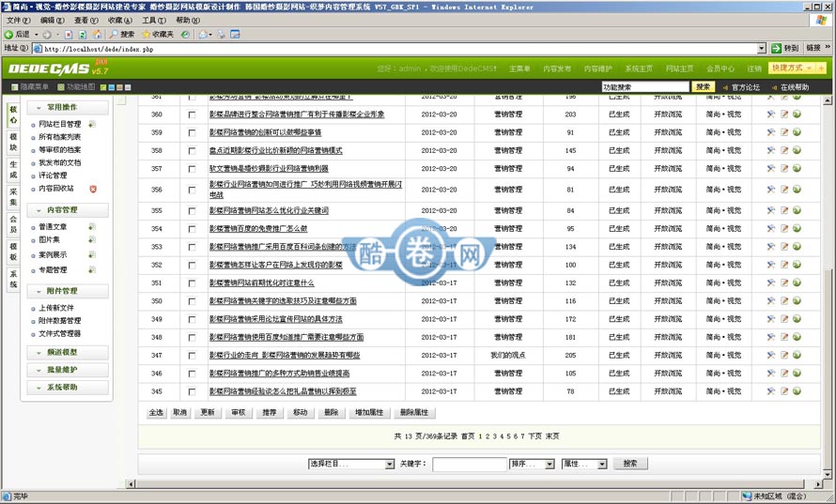This screenshot has width=836, height=504.
Task: Click the add icon beside 图片集
Action: pyautogui.click(x=92, y=239)
